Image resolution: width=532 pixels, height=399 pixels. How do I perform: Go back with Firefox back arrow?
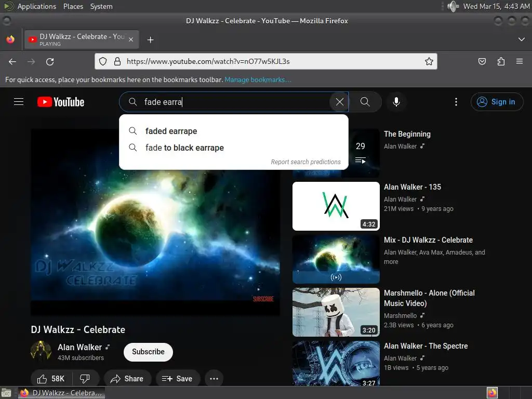point(12,61)
